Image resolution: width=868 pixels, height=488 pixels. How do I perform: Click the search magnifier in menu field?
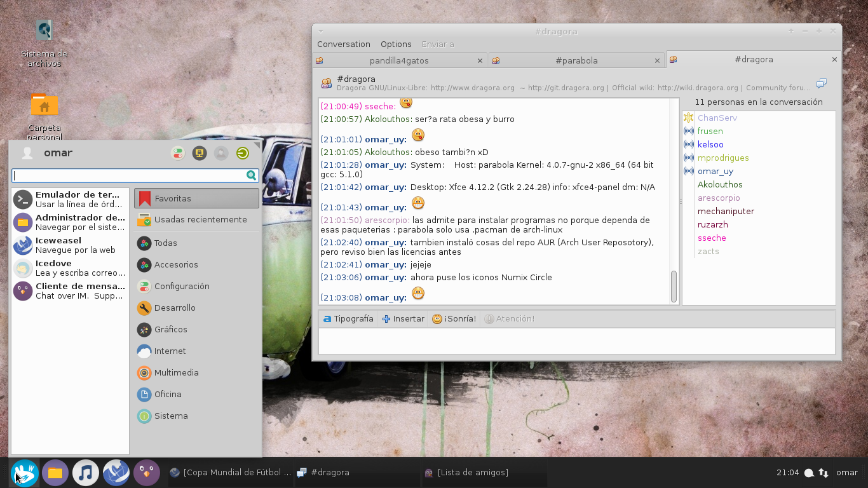tap(252, 175)
